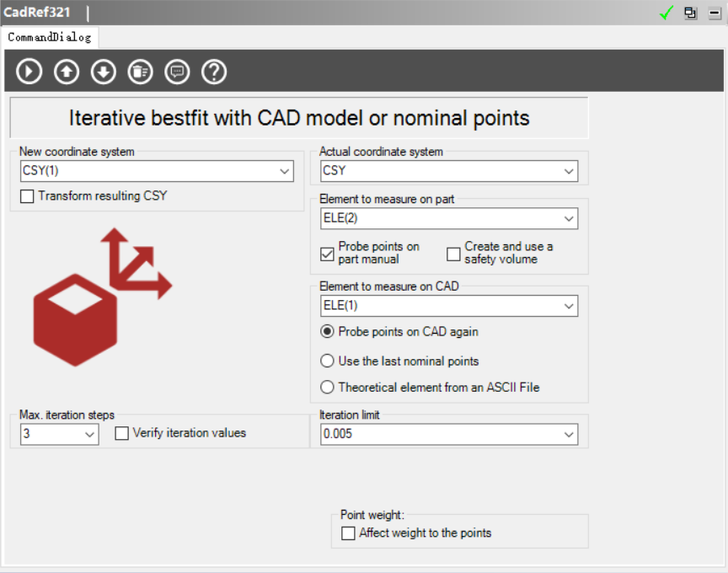Choose Theoretical element from an ASCII File

pyautogui.click(x=328, y=388)
